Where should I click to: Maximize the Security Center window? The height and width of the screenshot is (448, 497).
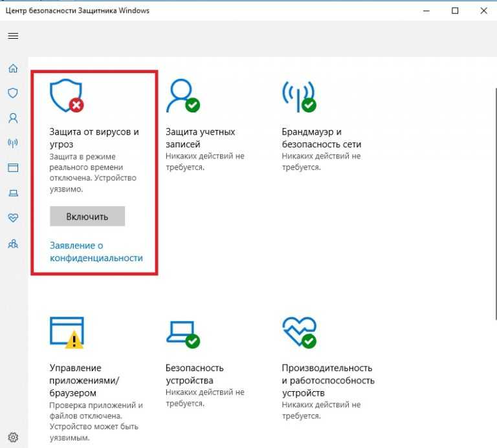point(455,11)
